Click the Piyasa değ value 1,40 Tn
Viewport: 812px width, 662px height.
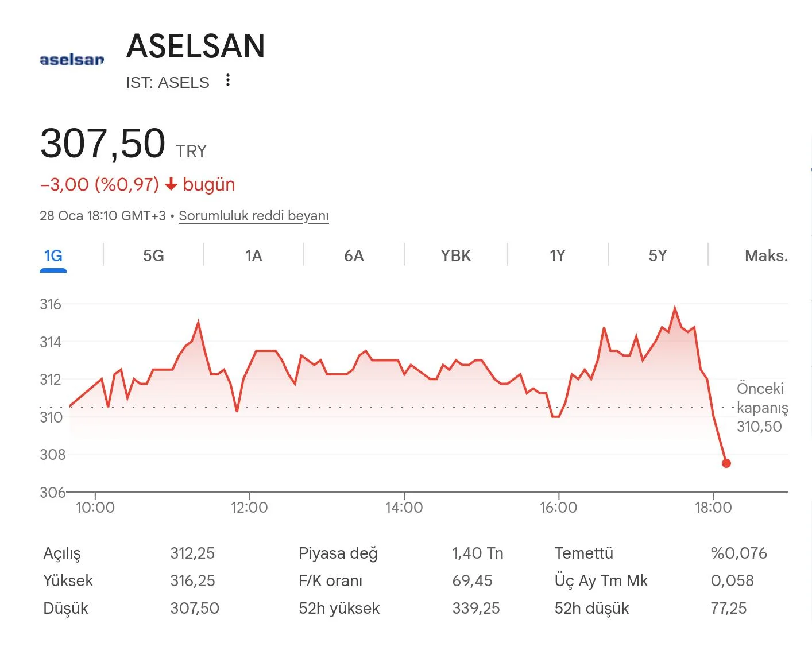[x=478, y=553]
